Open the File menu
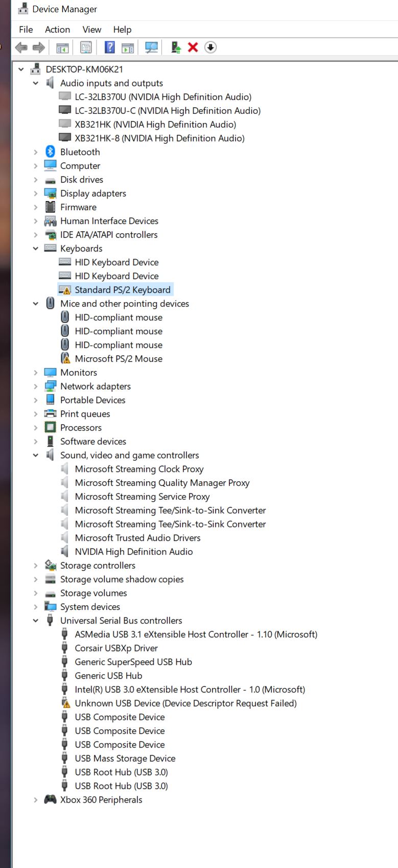398x868 pixels. coord(26,30)
